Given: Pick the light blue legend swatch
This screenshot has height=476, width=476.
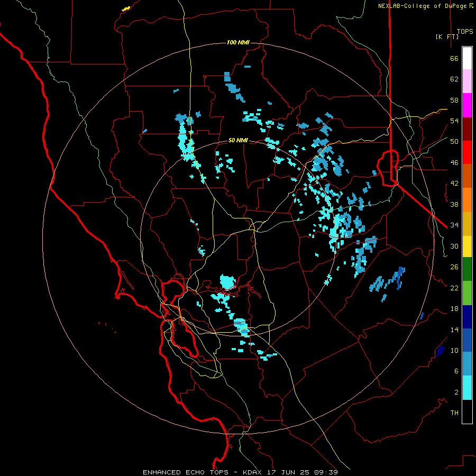Looking at the screenshot, I should click(x=467, y=363).
